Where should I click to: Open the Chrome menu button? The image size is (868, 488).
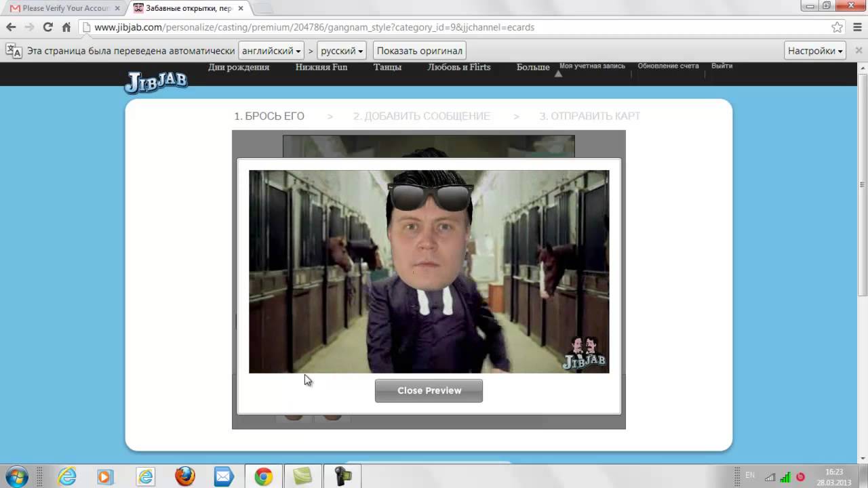pyautogui.click(x=856, y=27)
